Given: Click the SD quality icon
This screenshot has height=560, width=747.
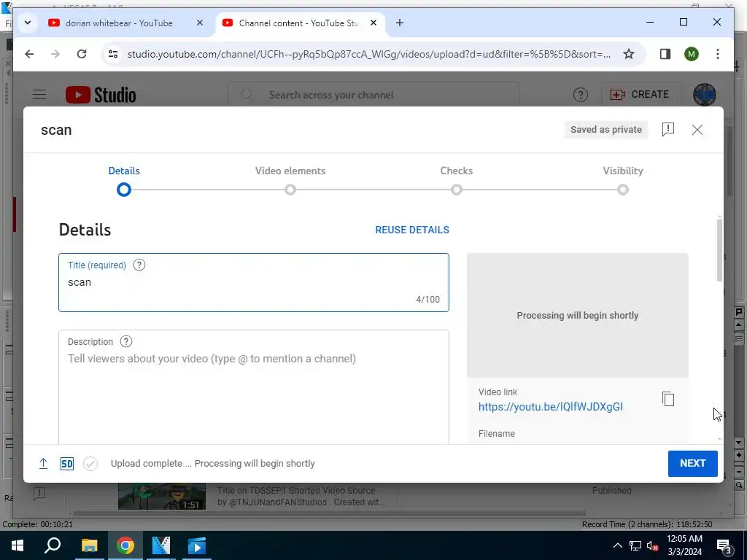Looking at the screenshot, I should pos(66,463).
